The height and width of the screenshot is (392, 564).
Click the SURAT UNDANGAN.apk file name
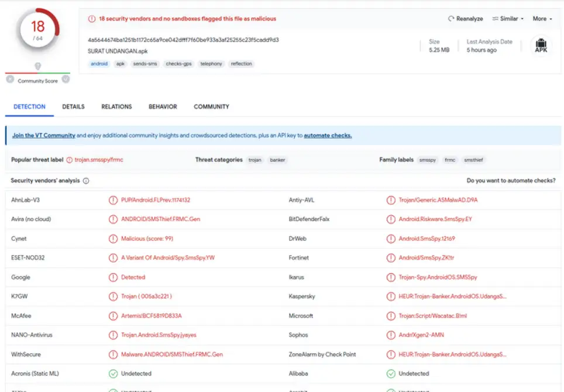[118, 51]
